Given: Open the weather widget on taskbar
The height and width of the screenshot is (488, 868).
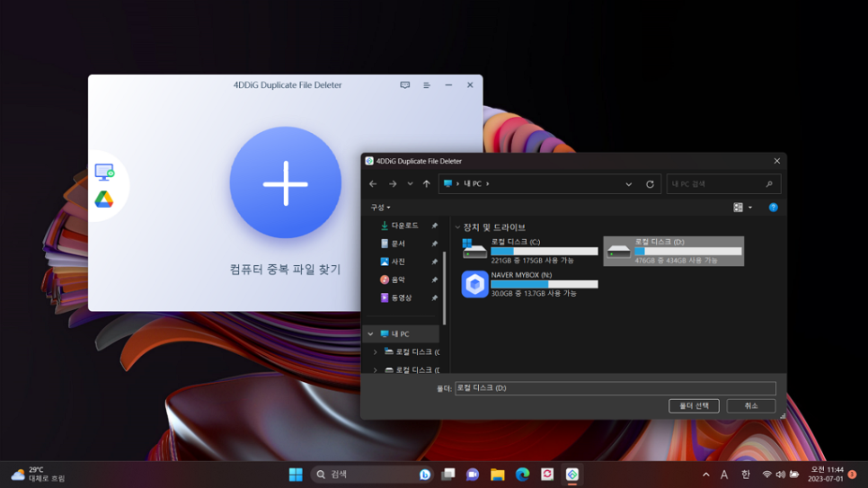Looking at the screenshot, I should [38, 475].
